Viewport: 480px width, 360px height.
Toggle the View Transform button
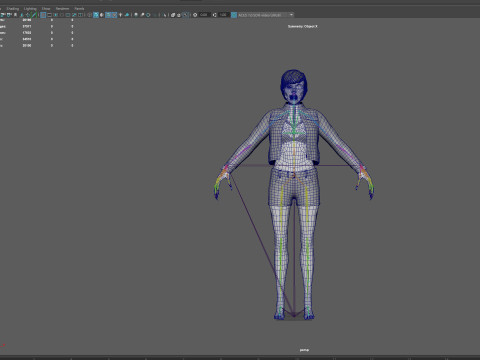coord(234,15)
